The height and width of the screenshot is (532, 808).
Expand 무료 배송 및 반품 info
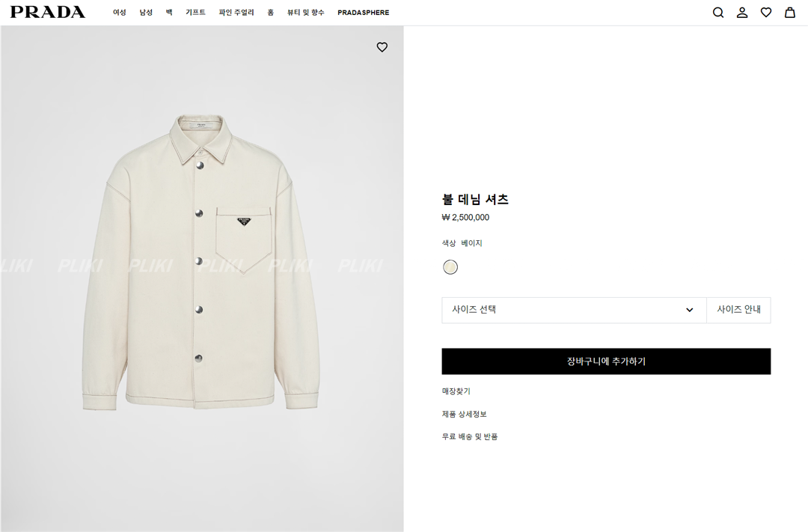point(470,436)
